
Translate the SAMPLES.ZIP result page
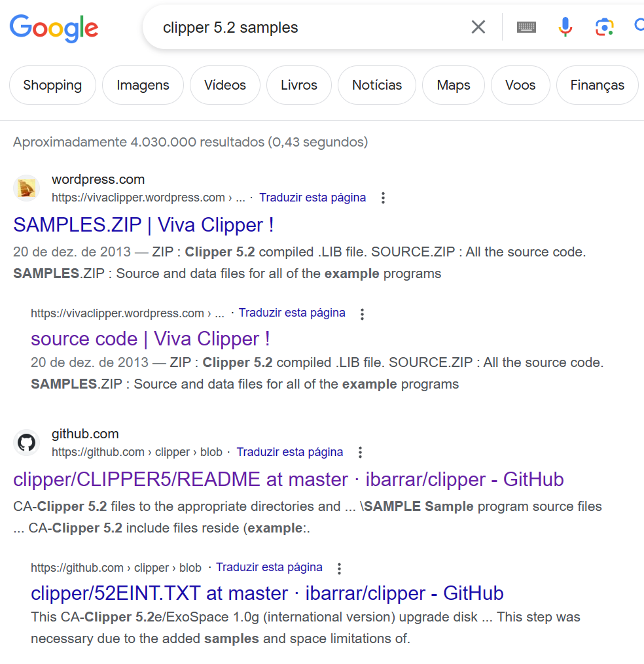point(312,198)
